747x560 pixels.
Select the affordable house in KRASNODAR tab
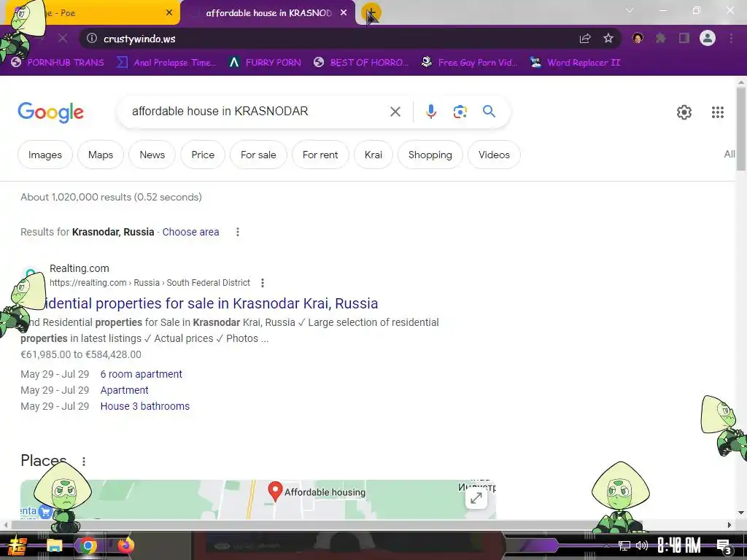(x=268, y=13)
